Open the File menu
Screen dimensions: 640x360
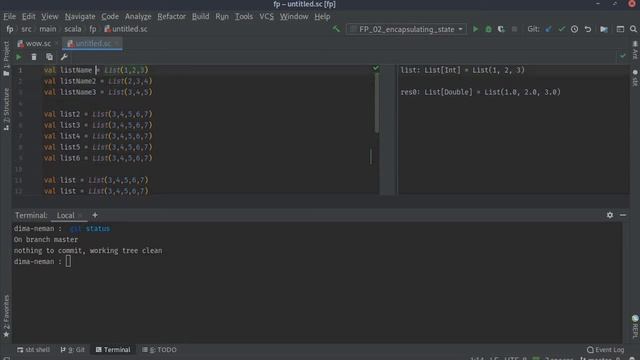9,16
